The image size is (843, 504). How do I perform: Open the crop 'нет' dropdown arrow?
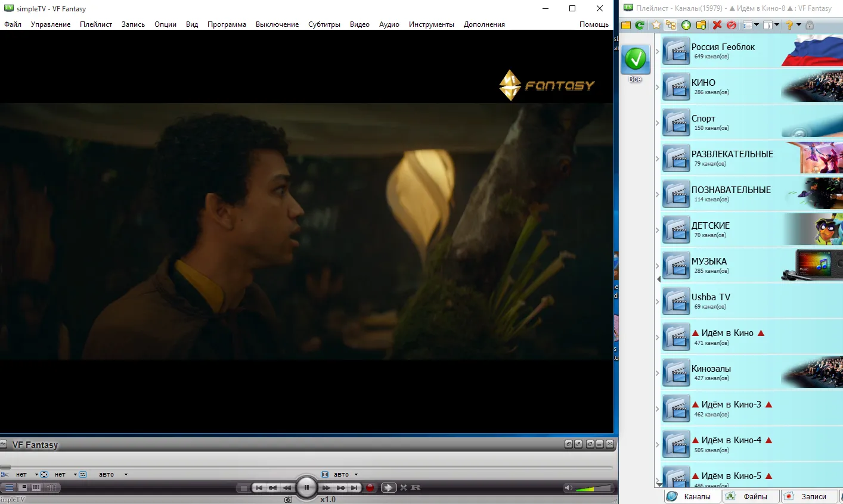[36, 475]
